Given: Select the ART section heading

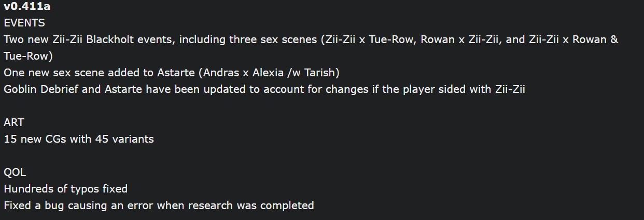Looking at the screenshot, I should pos(13,122).
